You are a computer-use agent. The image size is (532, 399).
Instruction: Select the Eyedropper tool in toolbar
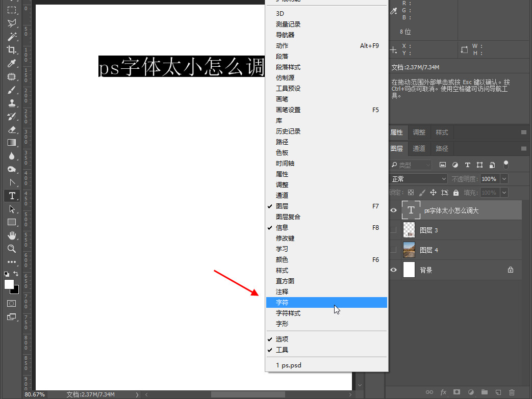(12, 63)
